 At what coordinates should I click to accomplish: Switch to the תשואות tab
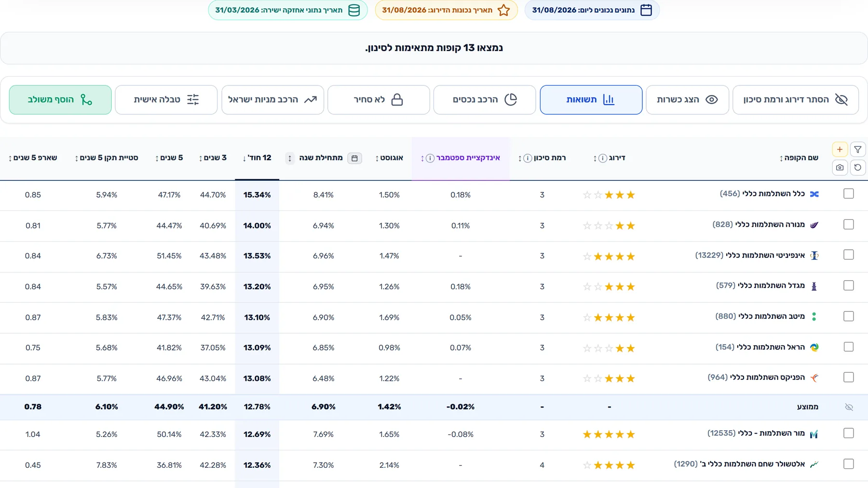[x=591, y=100]
